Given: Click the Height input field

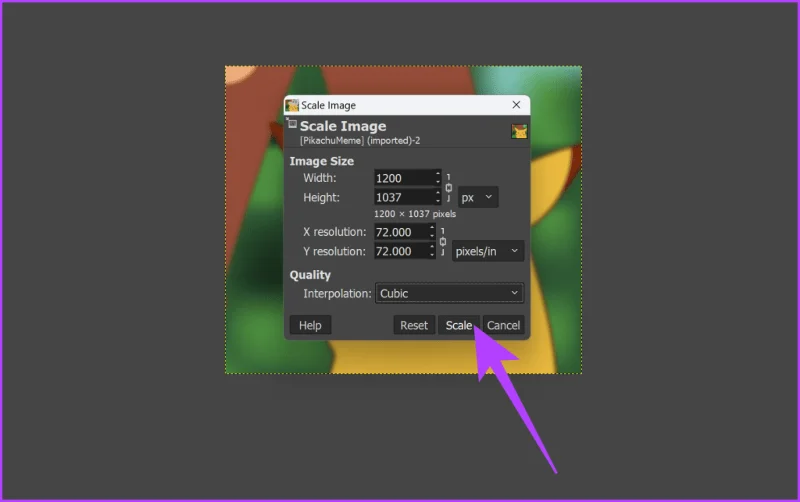Looking at the screenshot, I should click(x=404, y=197).
